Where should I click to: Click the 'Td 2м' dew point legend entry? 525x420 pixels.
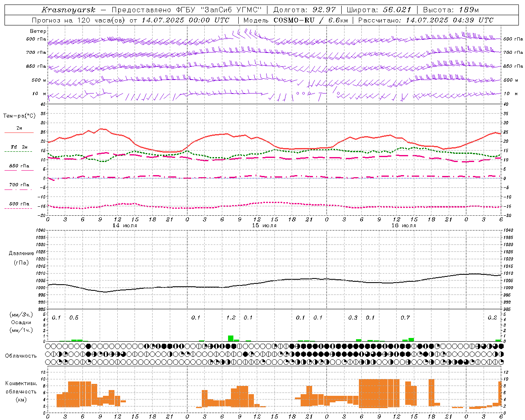(x=19, y=147)
